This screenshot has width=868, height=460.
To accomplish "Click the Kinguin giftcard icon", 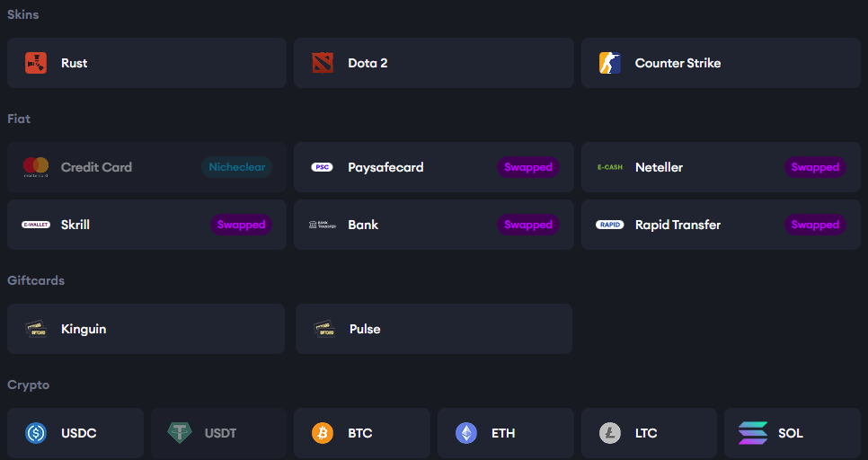I will click(x=36, y=329).
